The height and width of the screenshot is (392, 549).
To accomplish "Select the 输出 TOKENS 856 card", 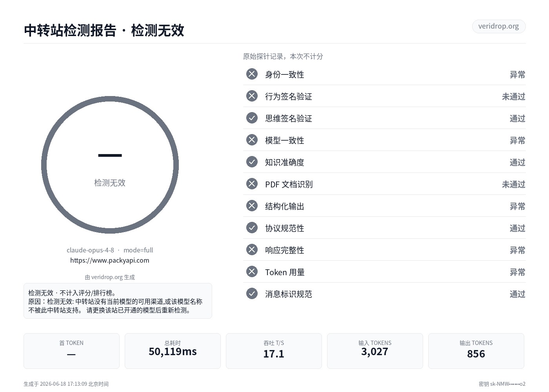I will click(x=476, y=351).
